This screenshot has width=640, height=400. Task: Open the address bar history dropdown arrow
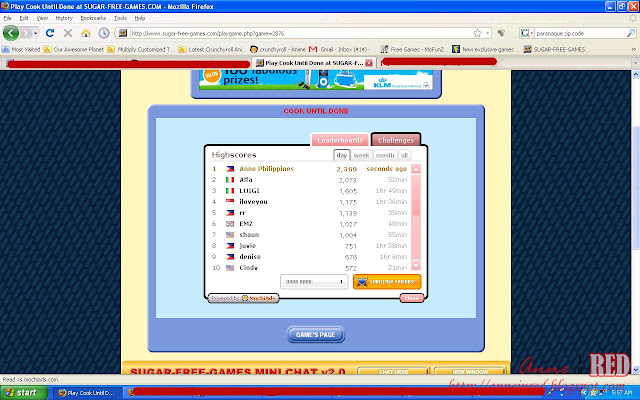pos(487,33)
